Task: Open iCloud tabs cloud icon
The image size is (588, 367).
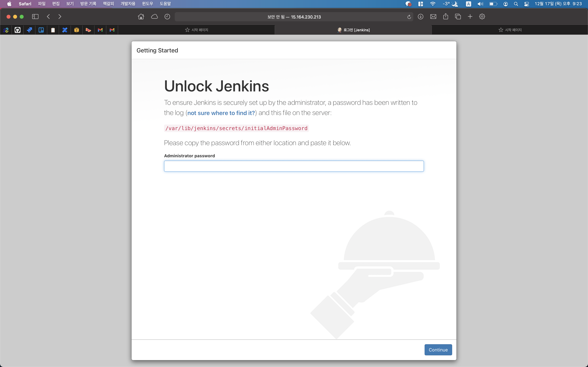Action: coord(154,17)
